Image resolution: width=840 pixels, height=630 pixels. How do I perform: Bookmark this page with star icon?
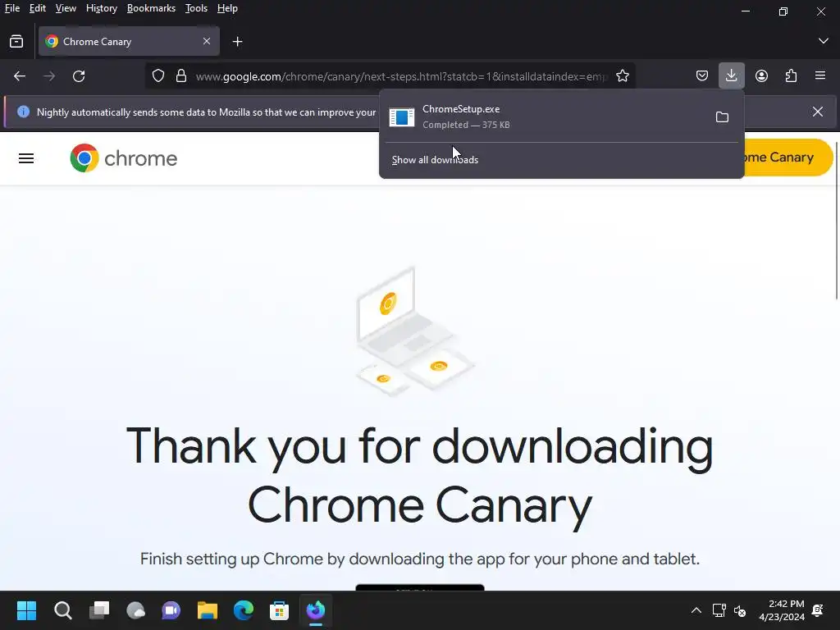pyautogui.click(x=622, y=76)
